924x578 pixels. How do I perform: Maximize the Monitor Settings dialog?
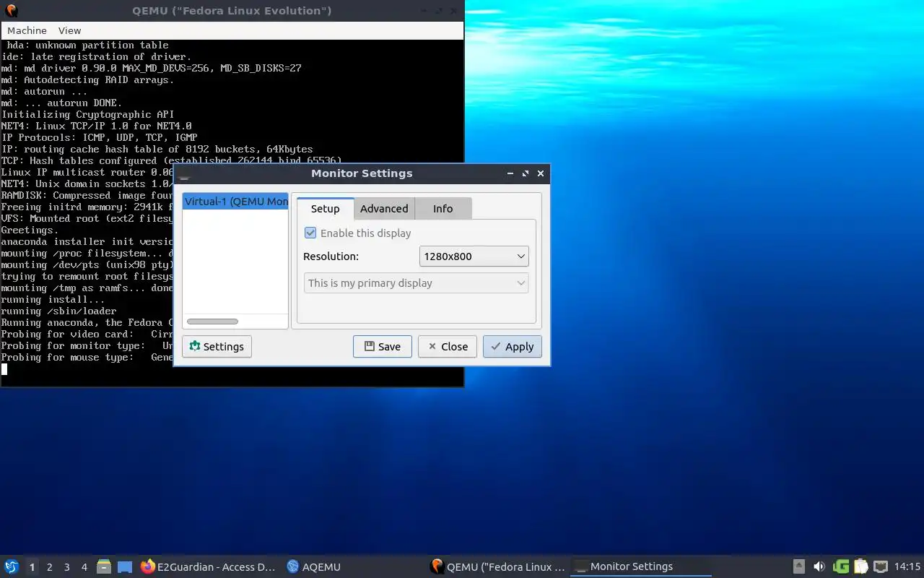pos(526,173)
